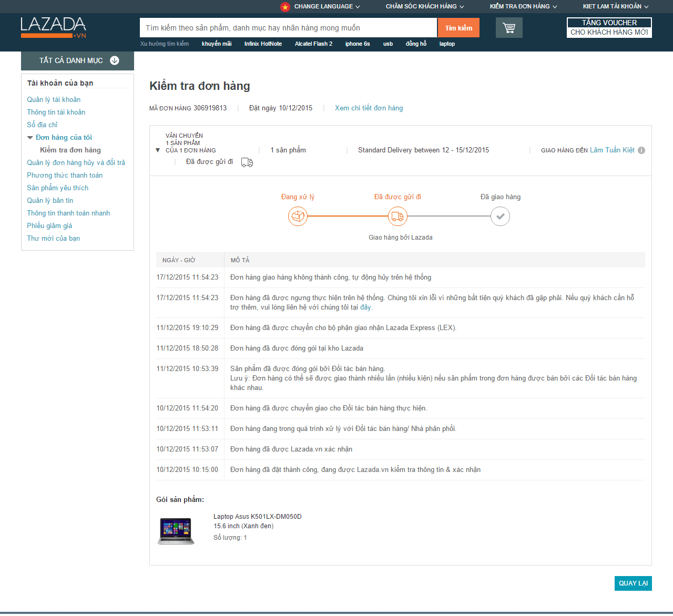The width and height of the screenshot is (673, 616).
Task: Open Thông tin thanh toán nhanh sidebar item
Action: click(x=68, y=213)
